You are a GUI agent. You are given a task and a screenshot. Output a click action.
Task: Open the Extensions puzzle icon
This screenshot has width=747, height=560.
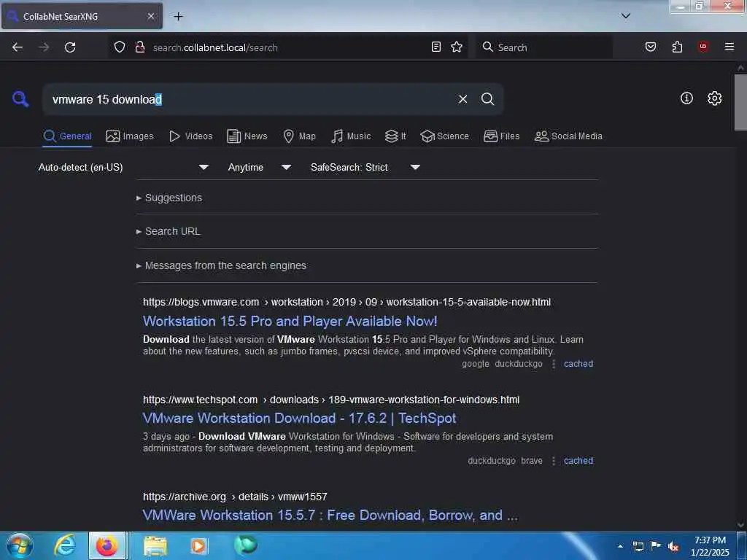tap(677, 47)
